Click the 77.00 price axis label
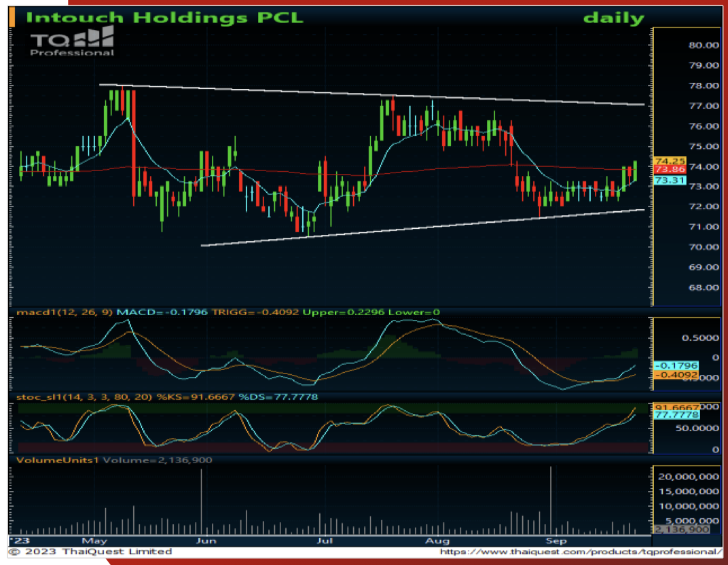728x565 pixels. pyautogui.click(x=704, y=106)
